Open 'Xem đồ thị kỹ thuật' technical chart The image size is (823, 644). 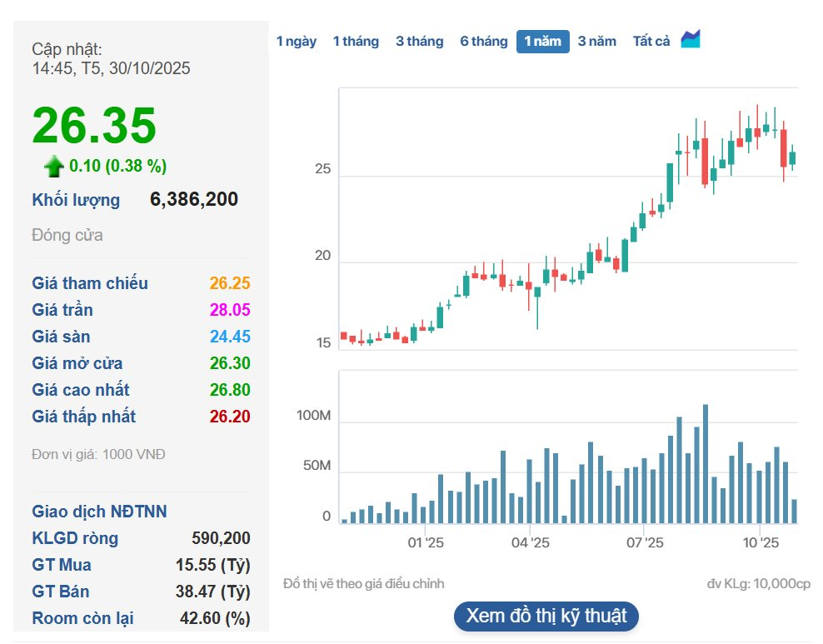[x=546, y=617]
